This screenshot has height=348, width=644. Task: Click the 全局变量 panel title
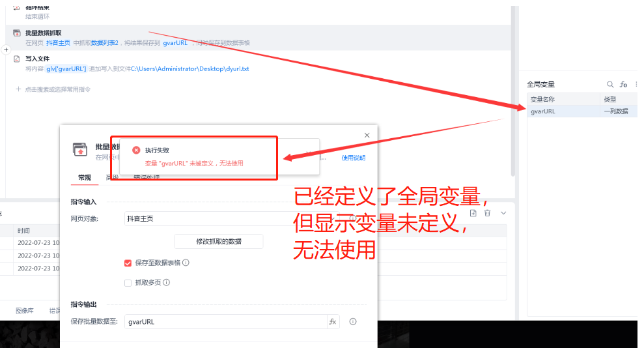pyautogui.click(x=541, y=84)
